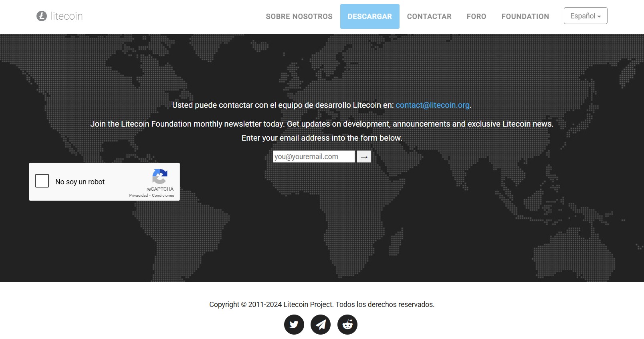Submit newsletter email with arrow button

pos(364,157)
